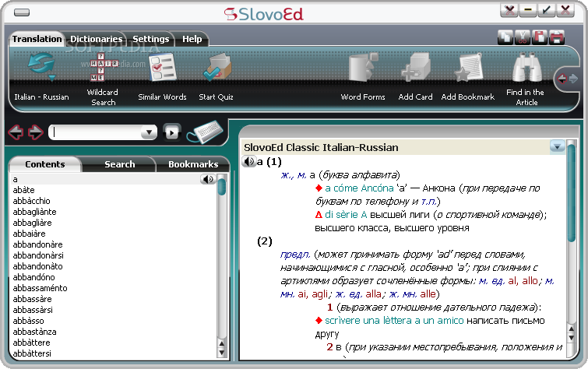This screenshot has width=588, height=369.
Task: Select the word 'abbandonàrsi'
Action: coord(38,255)
